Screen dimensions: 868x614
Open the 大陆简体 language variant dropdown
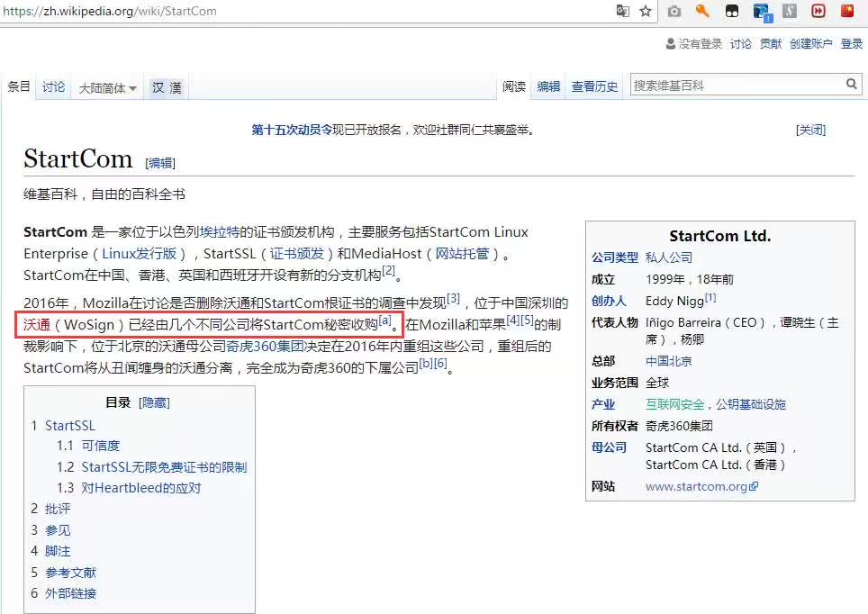[x=107, y=88]
